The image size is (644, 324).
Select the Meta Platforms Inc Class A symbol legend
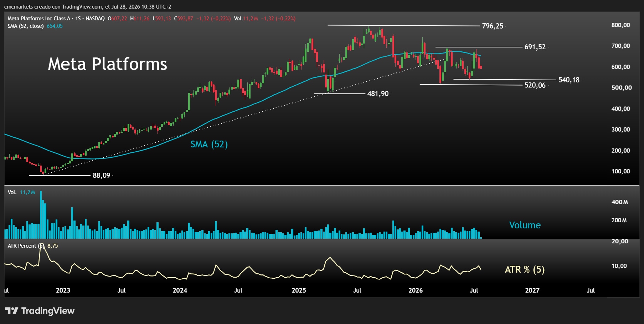pos(56,19)
